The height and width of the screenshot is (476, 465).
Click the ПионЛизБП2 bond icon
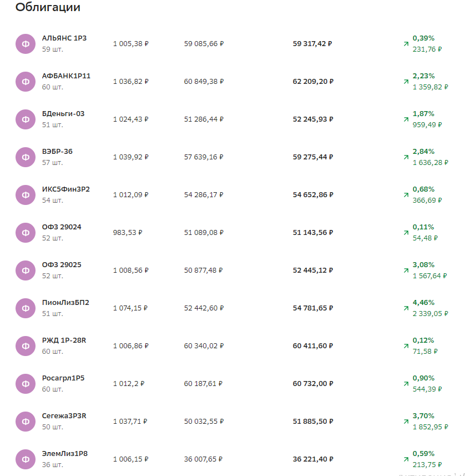[x=26, y=308]
